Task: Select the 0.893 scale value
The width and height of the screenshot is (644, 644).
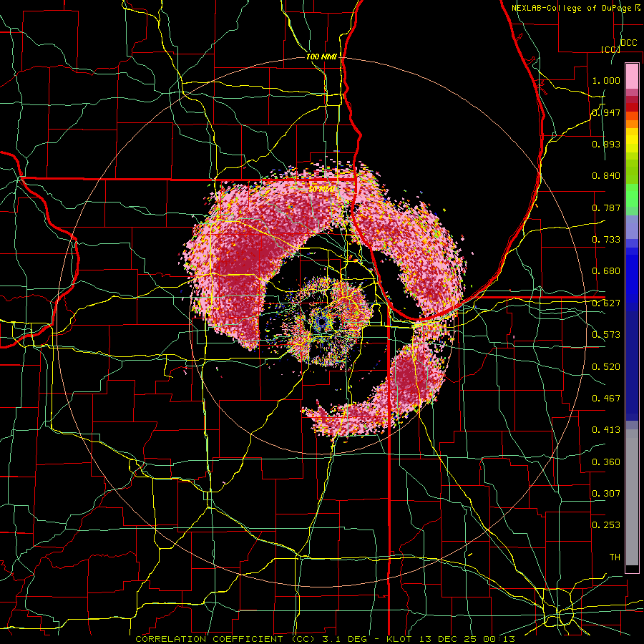Action: click(x=606, y=144)
